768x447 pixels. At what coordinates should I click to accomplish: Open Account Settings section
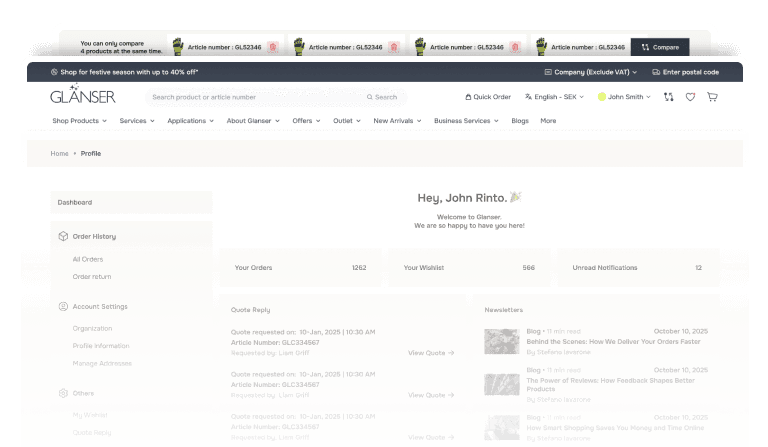point(100,306)
